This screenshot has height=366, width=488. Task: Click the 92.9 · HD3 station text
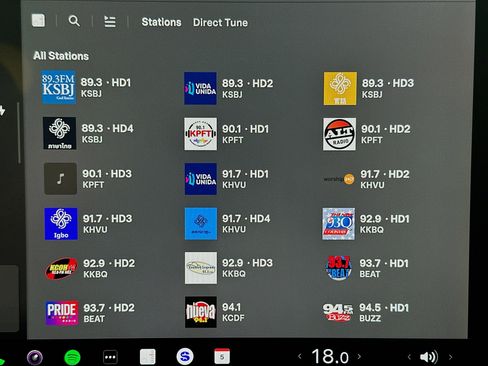point(247,263)
